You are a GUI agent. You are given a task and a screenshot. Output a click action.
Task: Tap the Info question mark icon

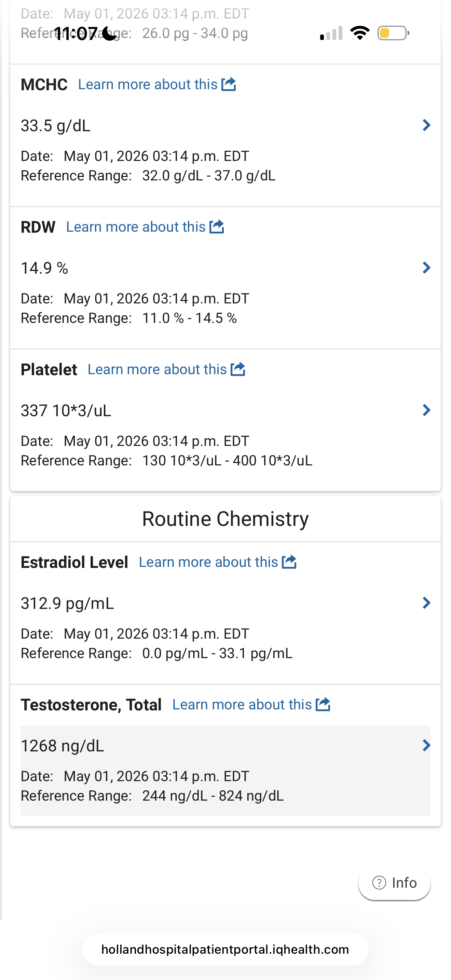(379, 883)
